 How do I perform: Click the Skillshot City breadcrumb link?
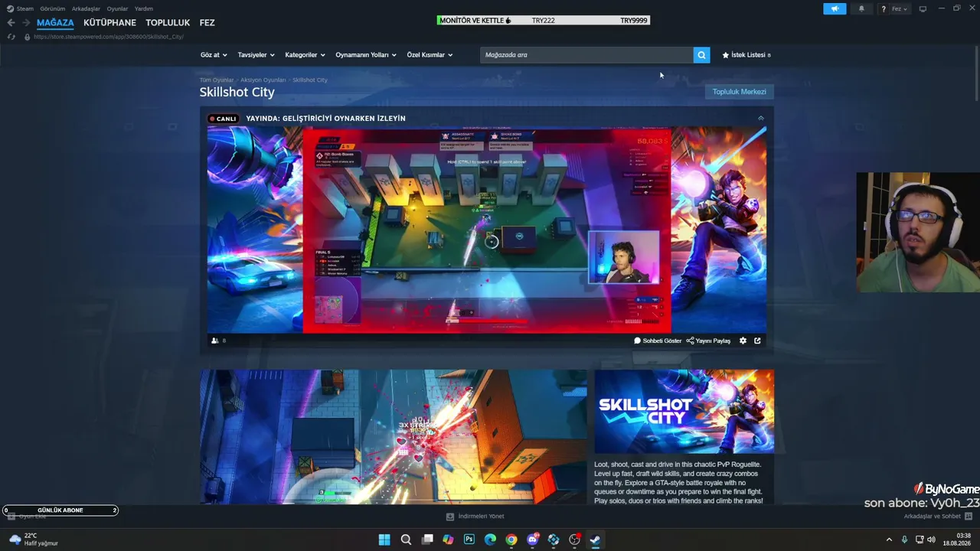click(310, 80)
